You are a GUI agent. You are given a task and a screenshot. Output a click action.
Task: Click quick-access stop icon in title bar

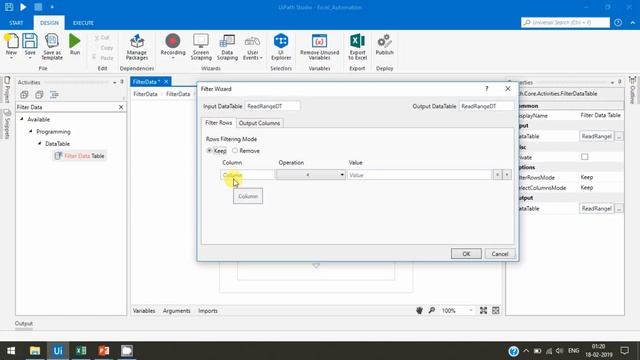pyautogui.click(x=38, y=7)
